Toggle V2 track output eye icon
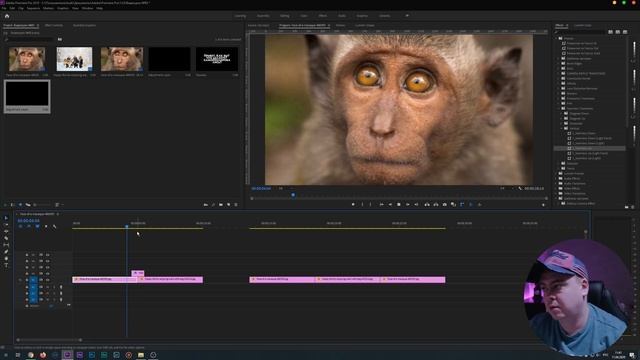 47,273
